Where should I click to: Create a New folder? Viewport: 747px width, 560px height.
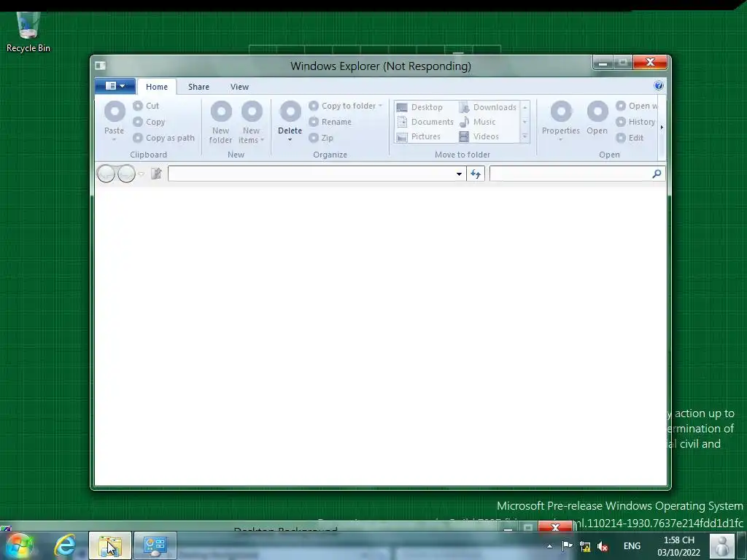pyautogui.click(x=220, y=122)
